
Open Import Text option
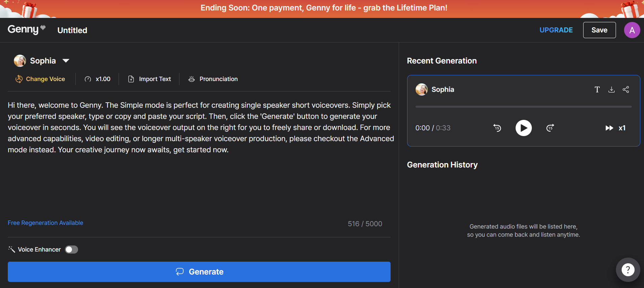click(x=149, y=79)
